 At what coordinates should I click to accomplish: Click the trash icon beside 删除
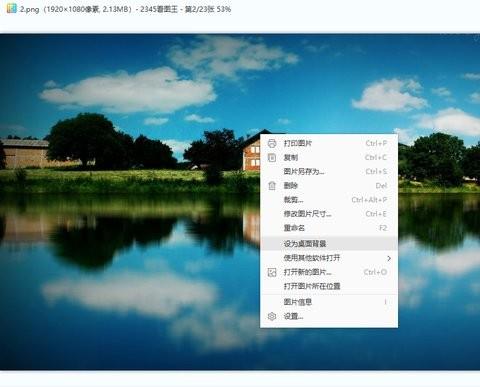pyautogui.click(x=272, y=185)
